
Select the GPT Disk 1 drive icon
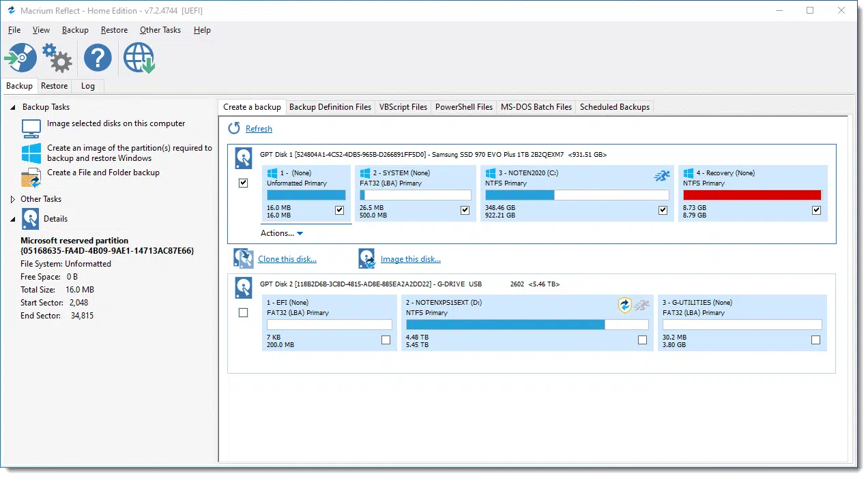click(244, 159)
